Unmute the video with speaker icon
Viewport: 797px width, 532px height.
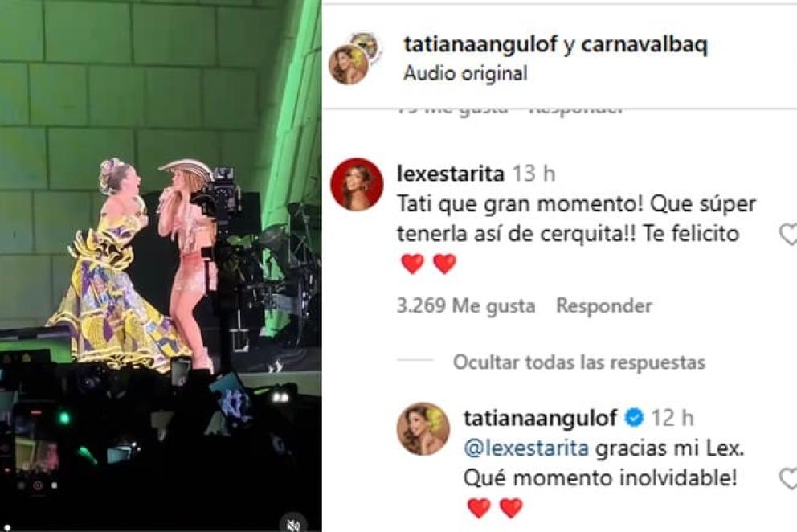(293, 524)
